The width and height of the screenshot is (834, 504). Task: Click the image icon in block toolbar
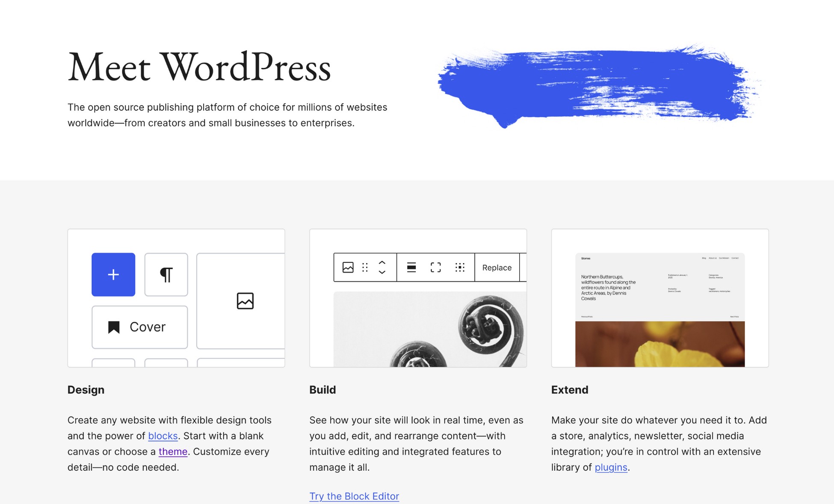[348, 268]
